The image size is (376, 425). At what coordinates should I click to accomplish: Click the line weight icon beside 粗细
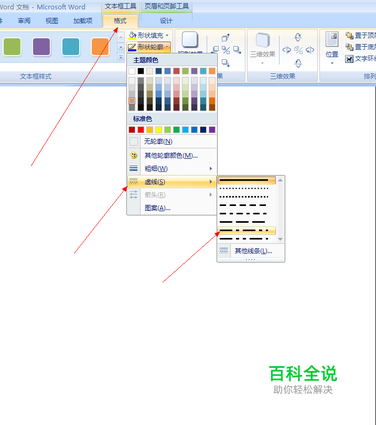pos(134,169)
